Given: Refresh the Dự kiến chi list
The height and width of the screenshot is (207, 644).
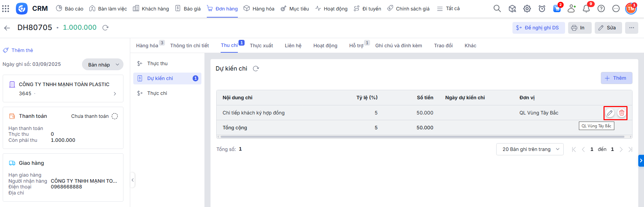Looking at the screenshot, I should [x=256, y=69].
